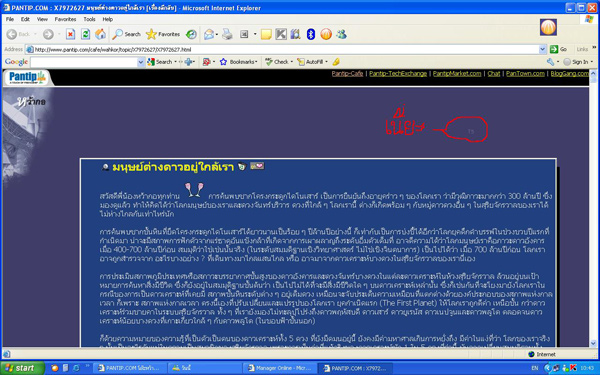Click the green Refresh page icon
This screenshot has width=600, height=375.
85,34
